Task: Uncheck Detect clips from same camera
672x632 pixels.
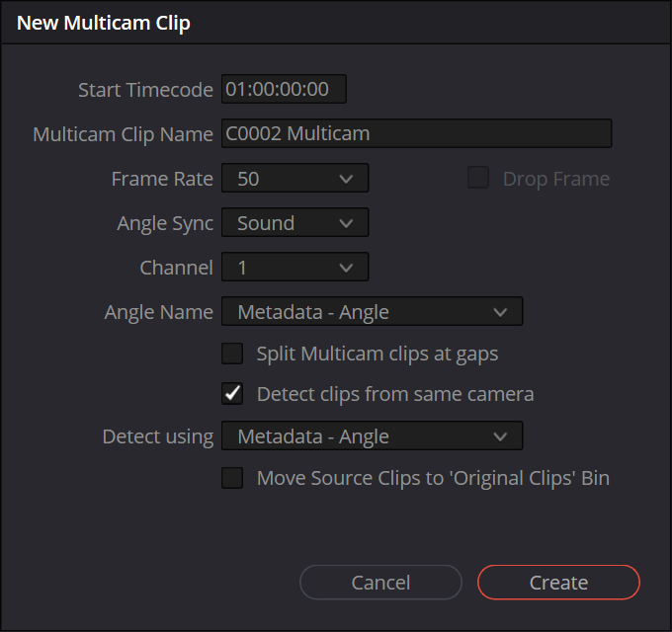Action: coord(232,394)
